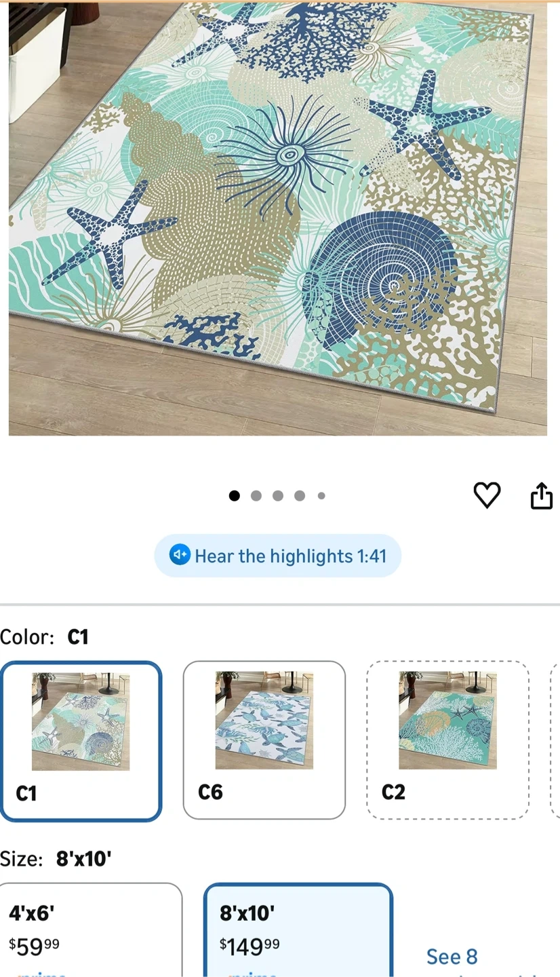Tap the heart icon to favorite
Image resolution: width=560 pixels, height=977 pixels.
(x=487, y=495)
